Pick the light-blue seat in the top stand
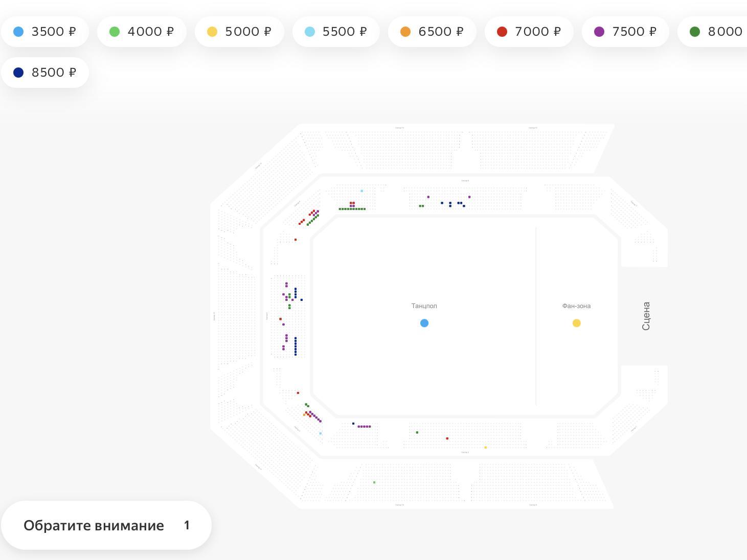The image size is (747, 560). pyautogui.click(x=361, y=191)
